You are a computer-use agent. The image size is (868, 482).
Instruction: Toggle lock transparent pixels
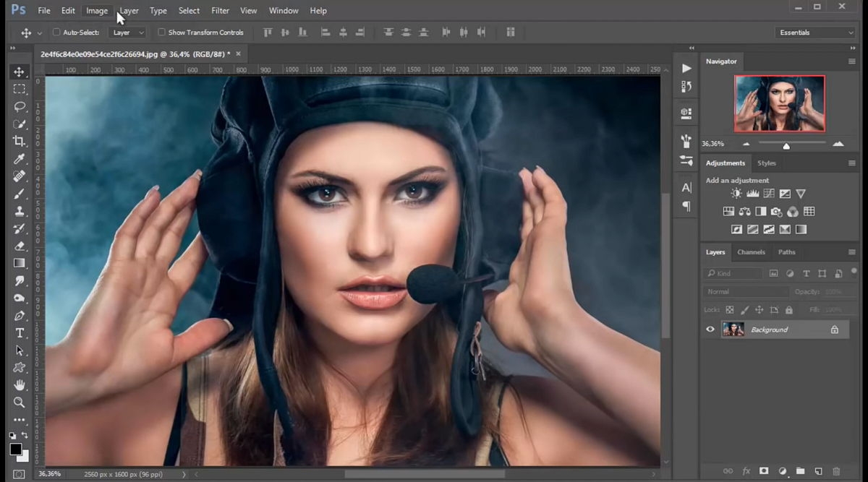click(729, 310)
